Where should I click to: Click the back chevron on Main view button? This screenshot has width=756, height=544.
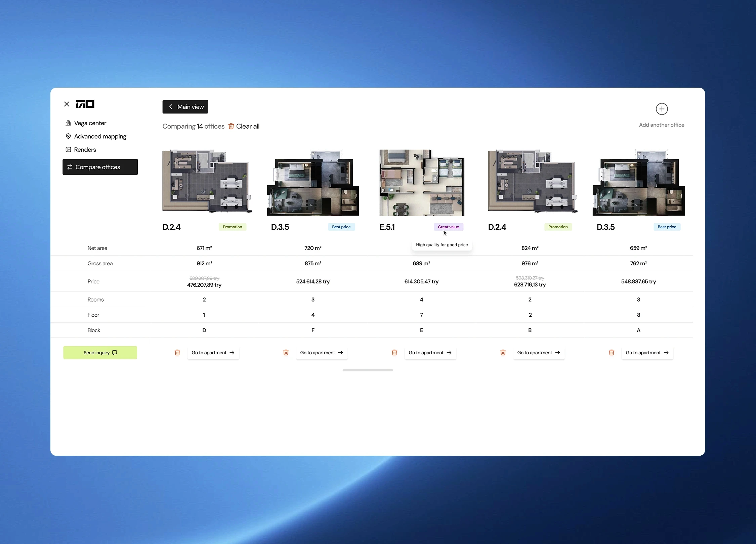click(171, 107)
